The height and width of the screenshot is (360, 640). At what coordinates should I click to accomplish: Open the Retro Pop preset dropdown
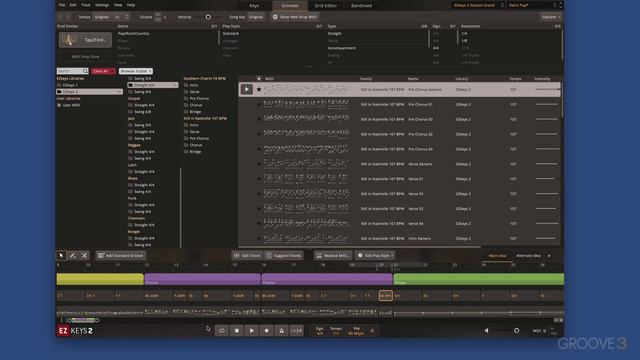532,5
